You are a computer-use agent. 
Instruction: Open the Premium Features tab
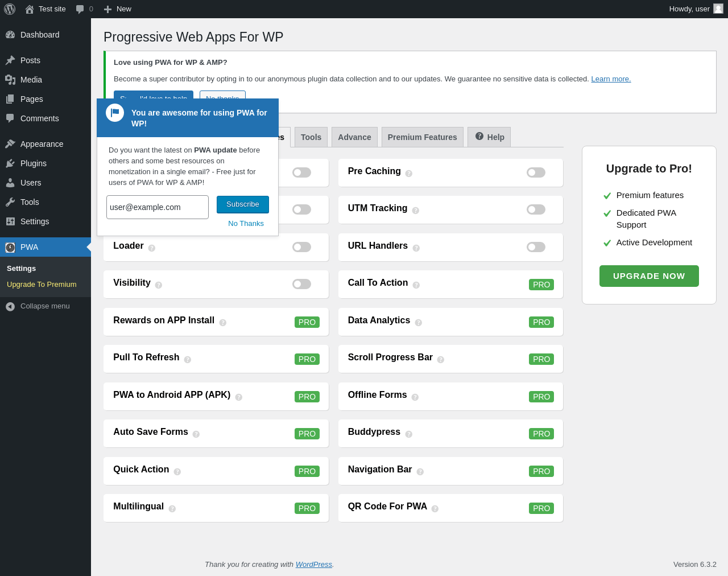[422, 137]
